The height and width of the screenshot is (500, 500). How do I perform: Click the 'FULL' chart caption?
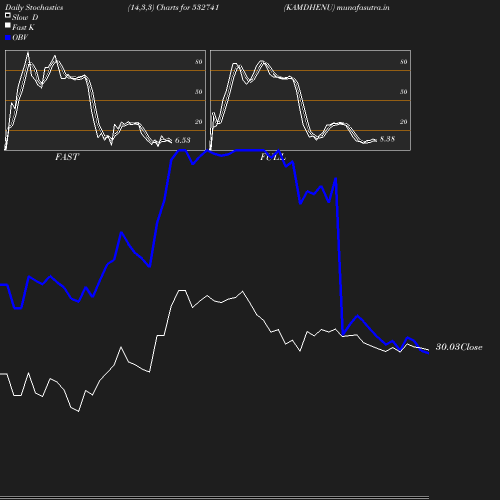[273, 157]
